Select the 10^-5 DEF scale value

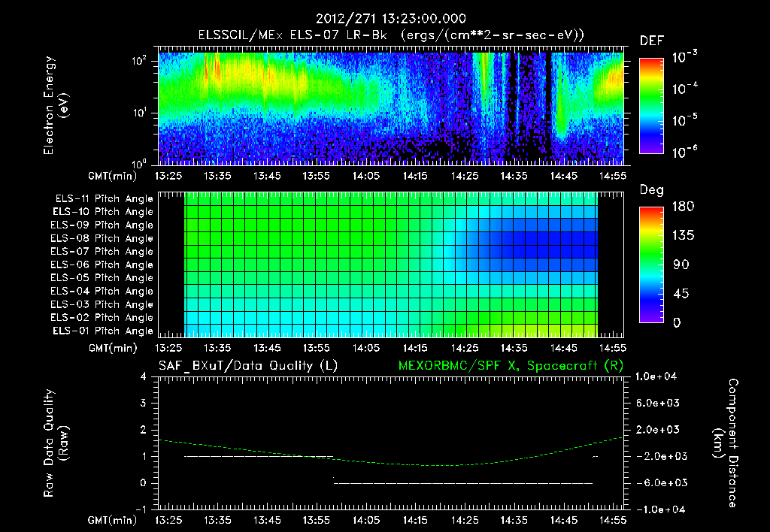[x=684, y=119]
